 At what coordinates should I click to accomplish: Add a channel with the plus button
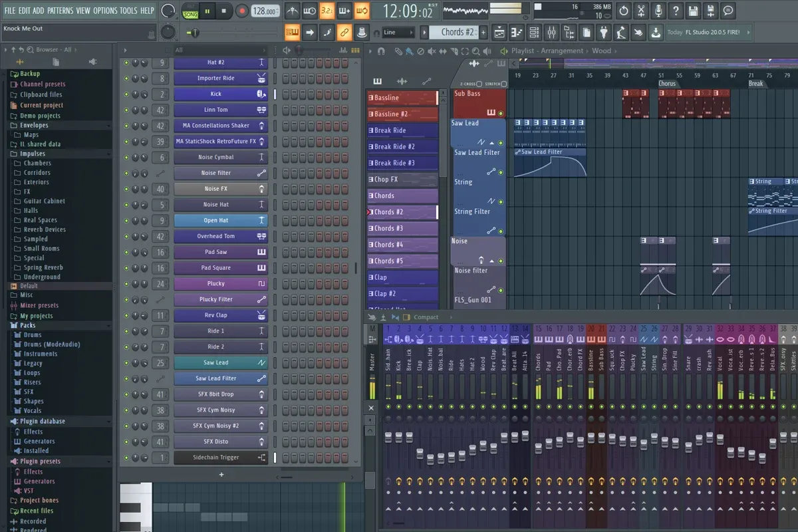coord(221,475)
